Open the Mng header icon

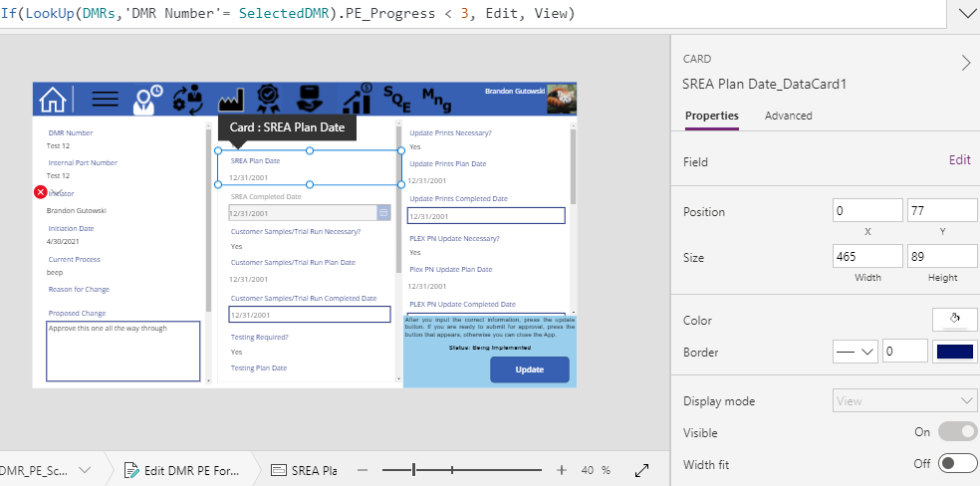point(436,100)
